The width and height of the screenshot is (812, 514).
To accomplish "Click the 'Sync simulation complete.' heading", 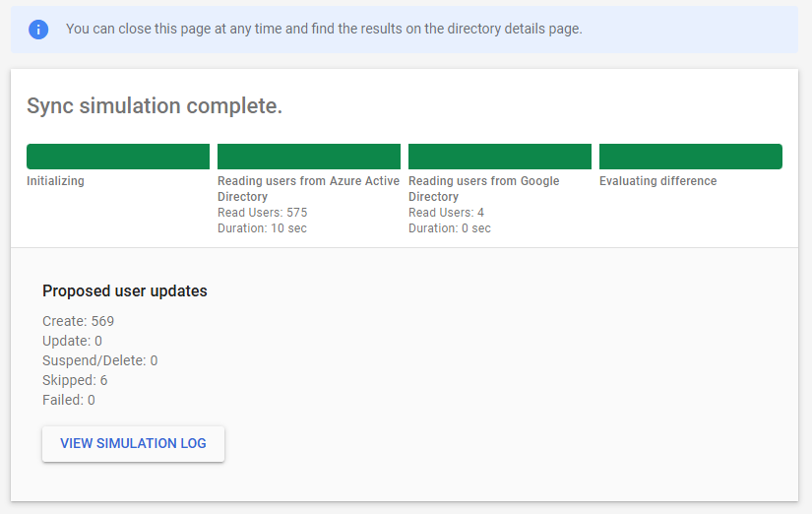I will pos(155,106).
